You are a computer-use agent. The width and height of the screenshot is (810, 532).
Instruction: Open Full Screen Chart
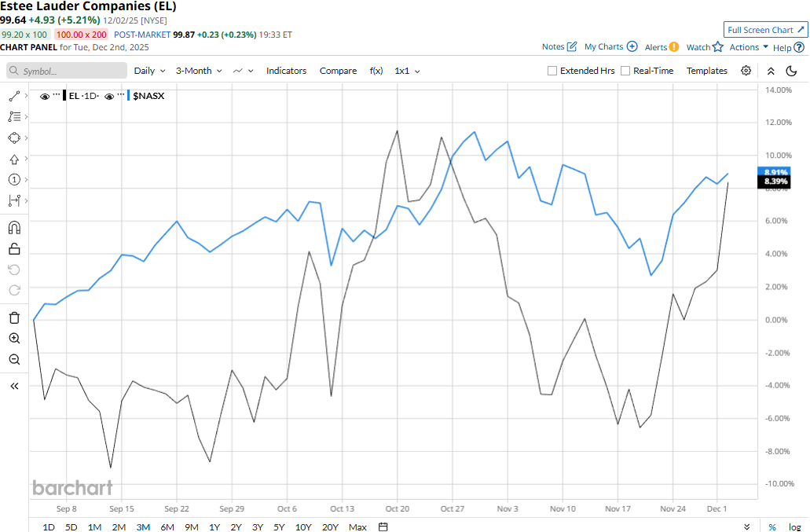tap(765, 30)
